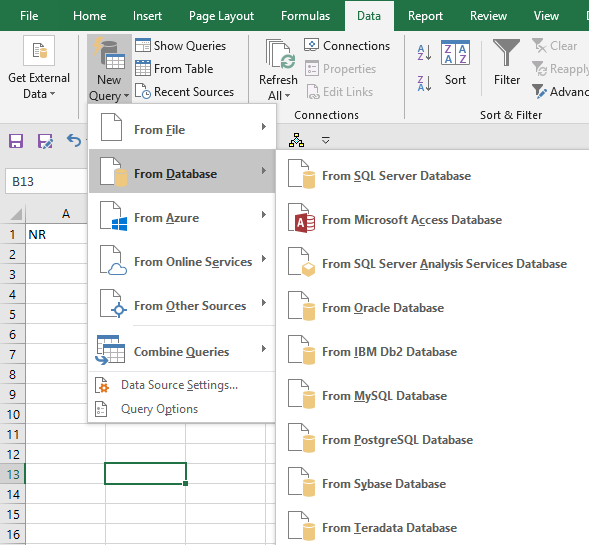This screenshot has width=589, height=545.
Task: Sort A to Z ascending icon
Action: (424, 53)
